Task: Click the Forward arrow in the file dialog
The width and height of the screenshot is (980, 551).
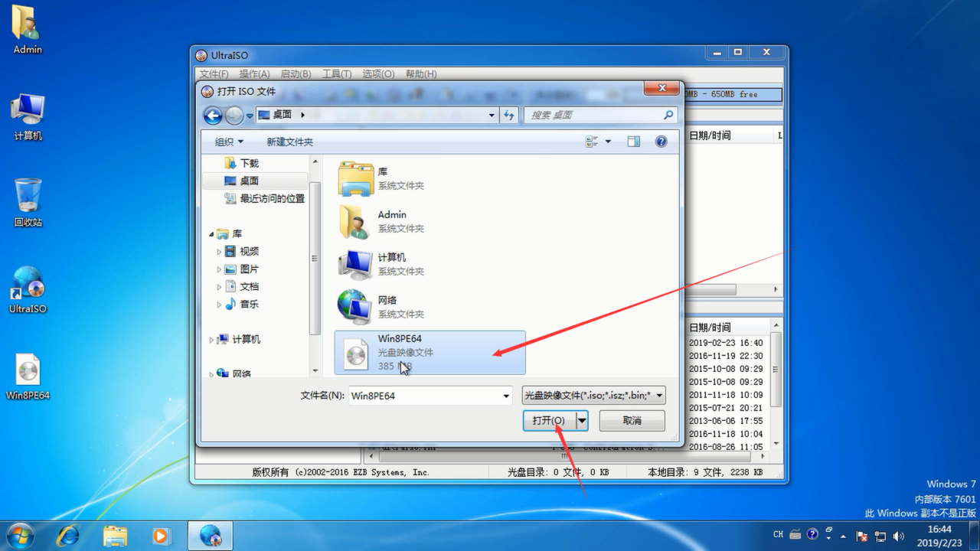Action: pyautogui.click(x=234, y=116)
